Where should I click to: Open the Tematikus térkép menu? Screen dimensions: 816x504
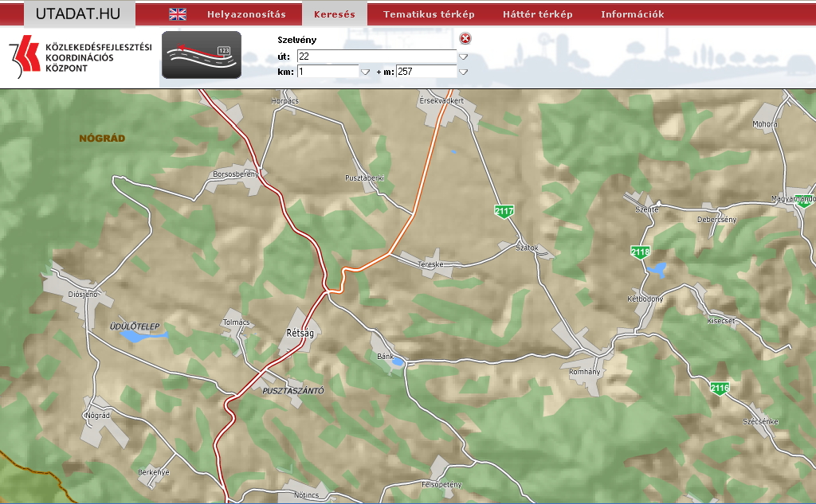point(429,14)
